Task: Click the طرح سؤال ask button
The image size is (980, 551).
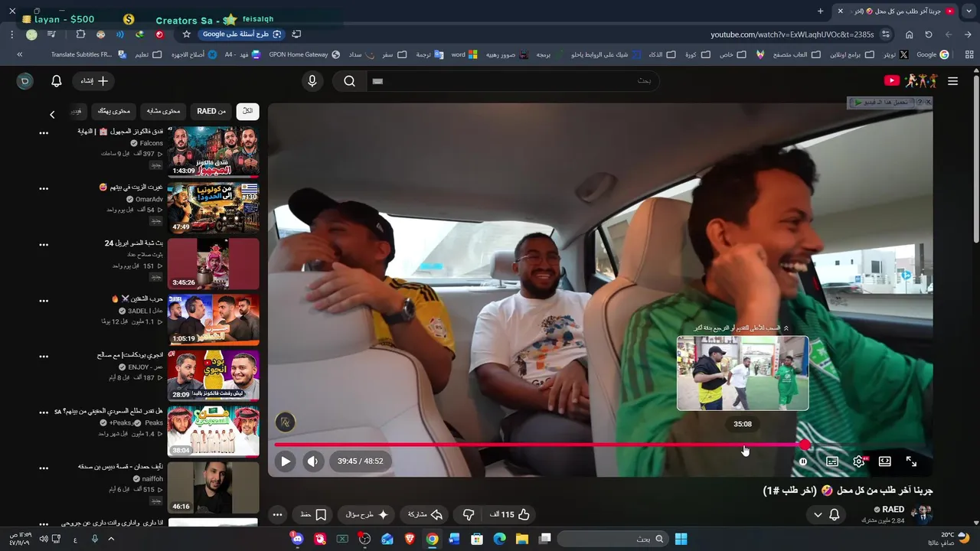Action: pyautogui.click(x=366, y=515)
